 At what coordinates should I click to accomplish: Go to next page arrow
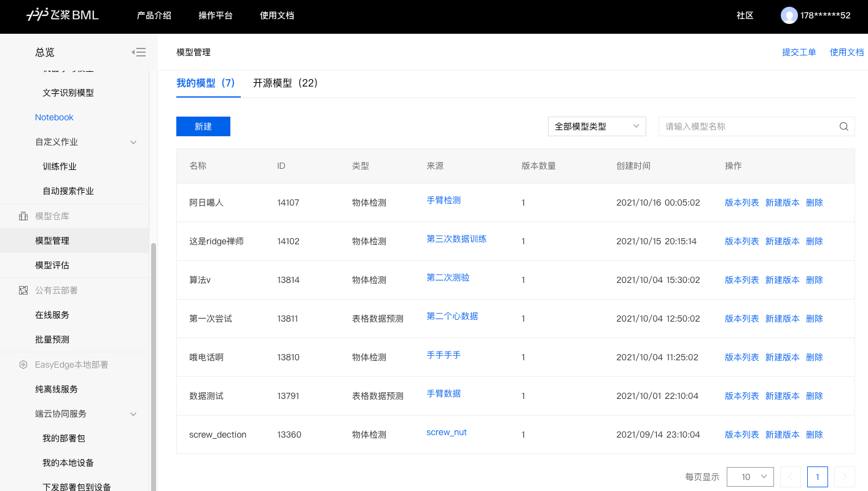(x=845, y=477)
